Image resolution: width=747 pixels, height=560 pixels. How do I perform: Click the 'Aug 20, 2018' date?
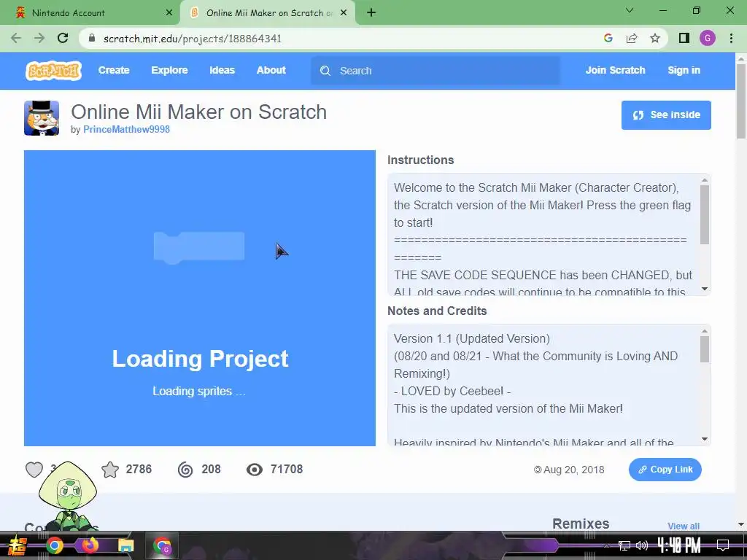[x=573, y=470]
